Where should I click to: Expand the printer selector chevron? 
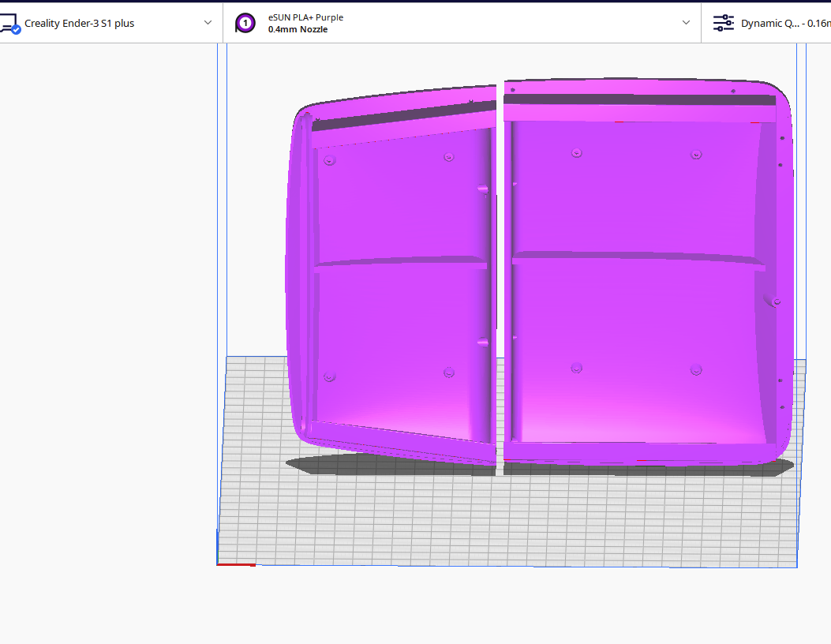(208, 23)
